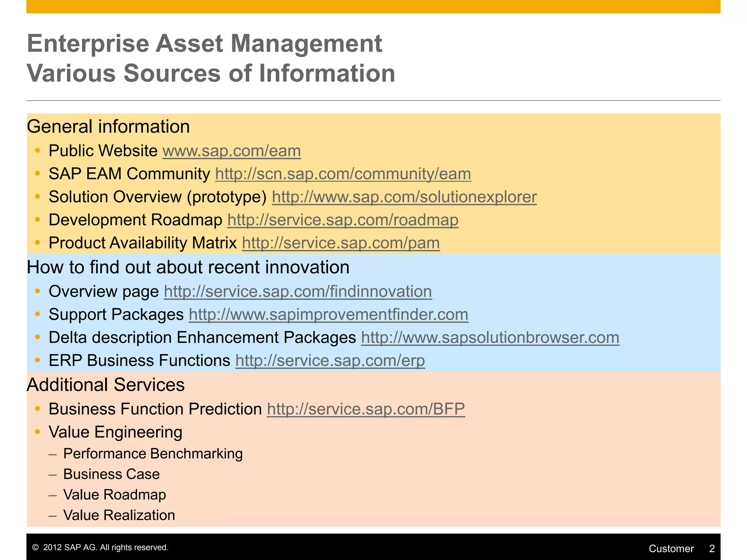Click the 'Enterprise Asset Management' title line
The image size is (747, 560).
pyautogui.click(x=205, y=43)
